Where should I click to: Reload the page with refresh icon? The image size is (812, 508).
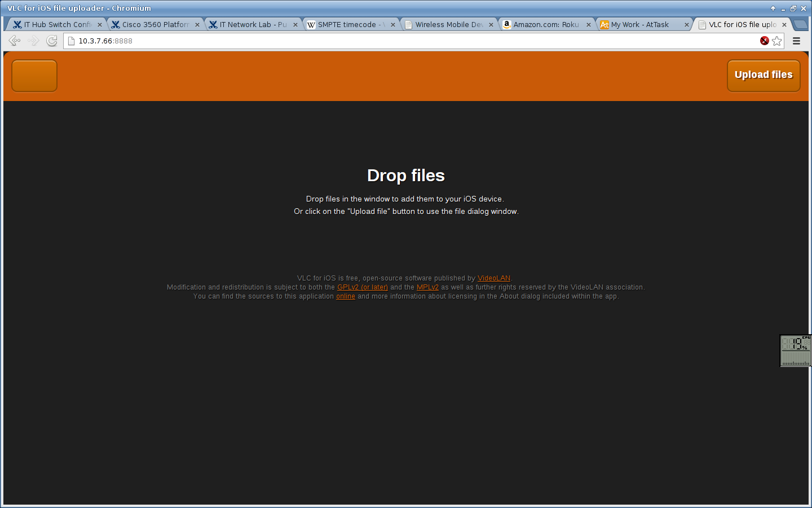(52, 41)
